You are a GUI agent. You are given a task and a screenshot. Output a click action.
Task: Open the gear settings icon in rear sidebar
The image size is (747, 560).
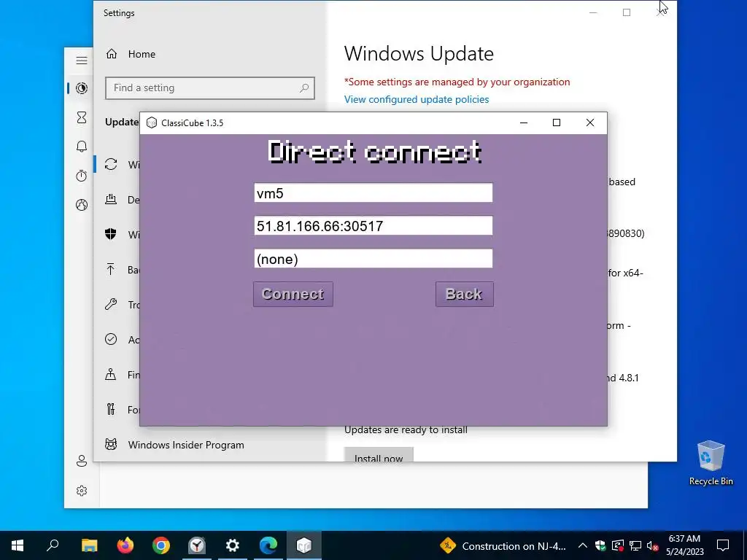[x=82, y=491]
